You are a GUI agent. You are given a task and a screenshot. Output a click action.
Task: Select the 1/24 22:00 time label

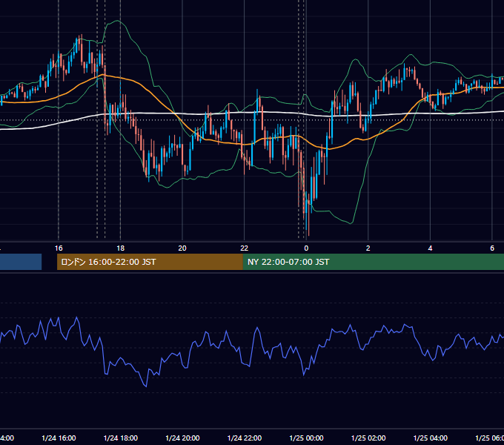(x=245, y=438)
